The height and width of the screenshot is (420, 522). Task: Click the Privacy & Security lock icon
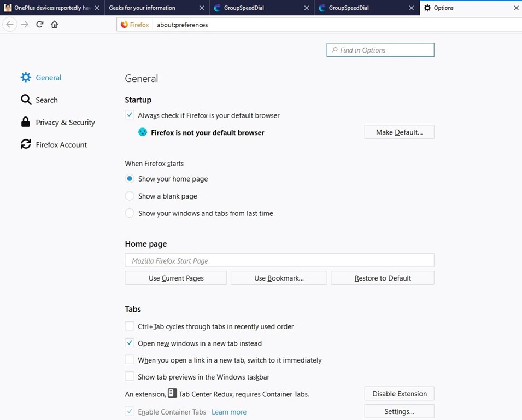click(x=26, y=122)
